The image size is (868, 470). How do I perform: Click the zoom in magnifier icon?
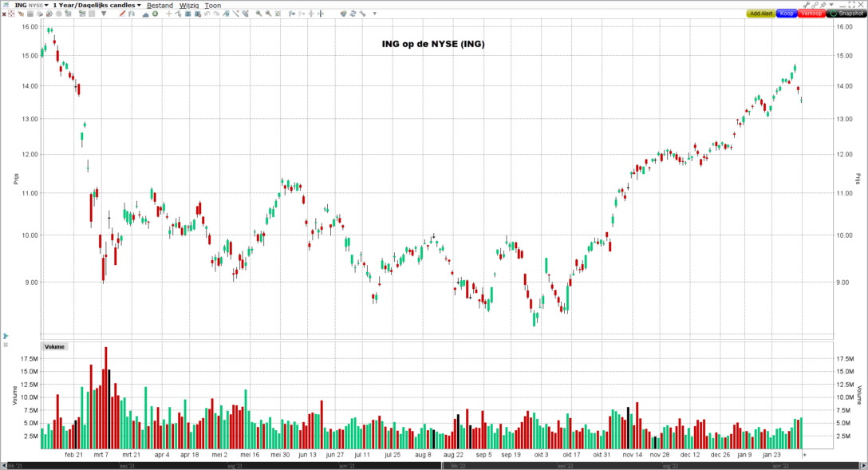pyautogui.click(x=258, y=14)
